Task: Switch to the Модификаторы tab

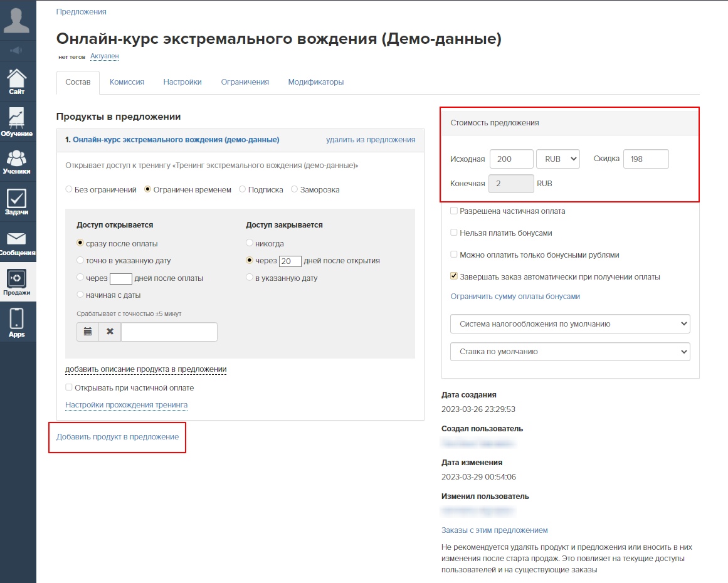Action: [315, 82]
